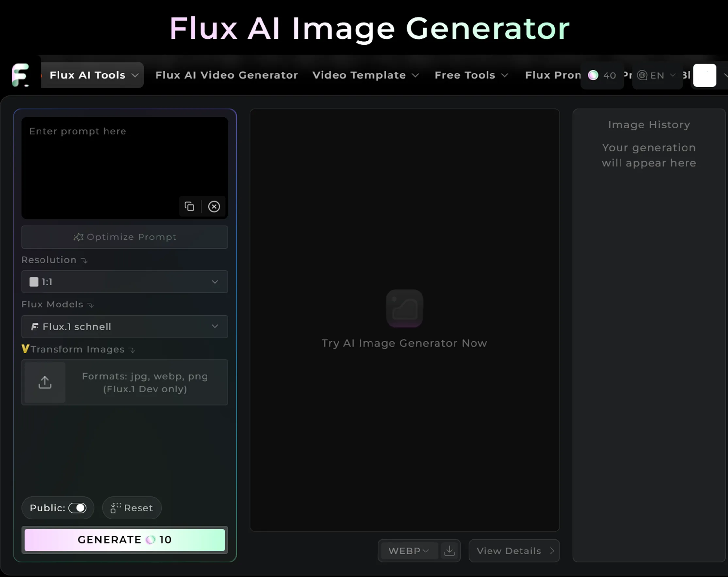Copy the prompt using the copy icon
The image size is (728, 577).
click(x=190, y=206)
